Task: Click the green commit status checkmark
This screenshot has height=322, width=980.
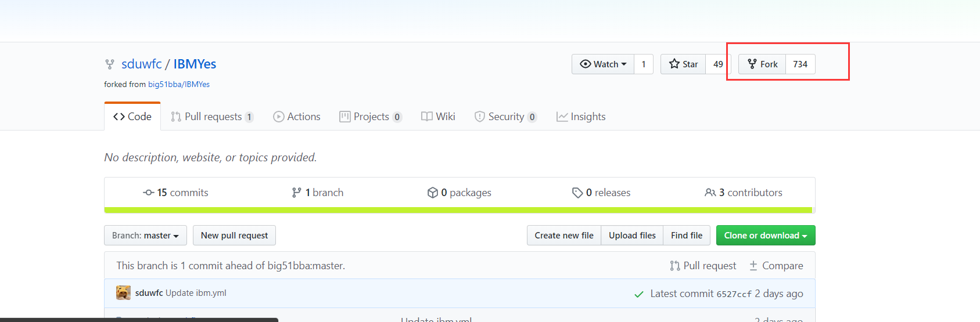Action: tap(639, 294)
